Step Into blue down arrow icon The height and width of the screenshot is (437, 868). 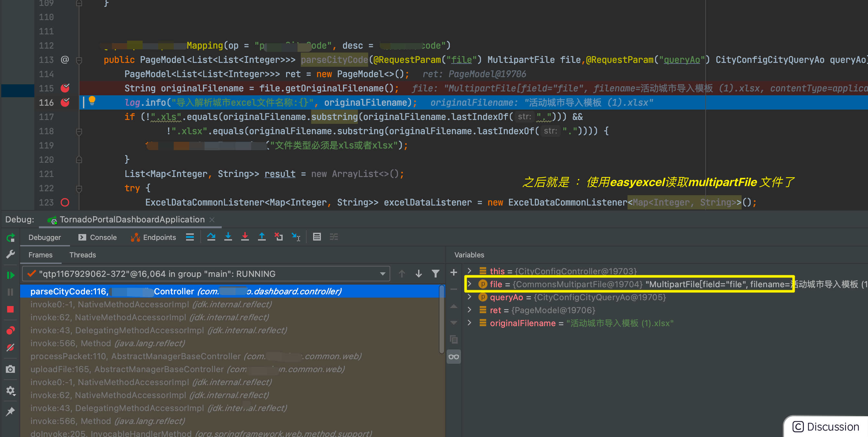point(228,237)
